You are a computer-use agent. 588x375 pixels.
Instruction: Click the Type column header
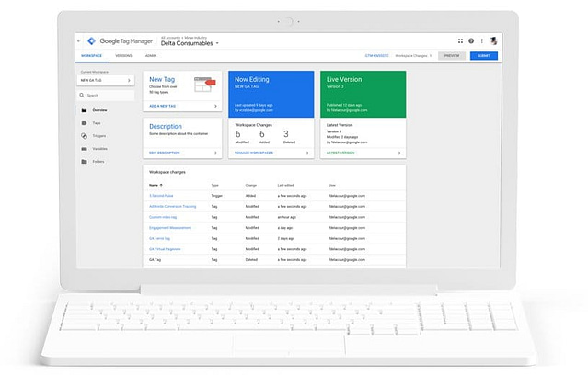215,185
